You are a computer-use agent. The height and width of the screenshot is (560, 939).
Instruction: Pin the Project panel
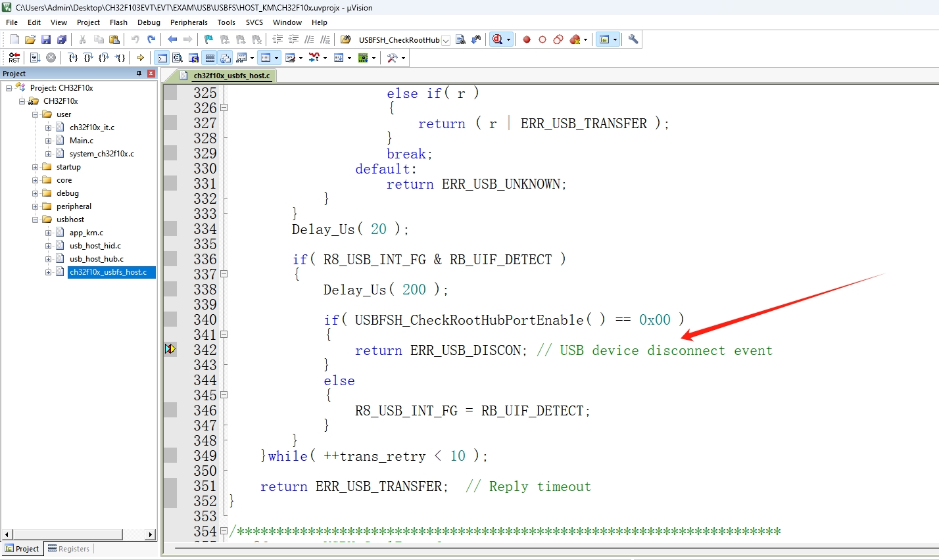(139, 74)
